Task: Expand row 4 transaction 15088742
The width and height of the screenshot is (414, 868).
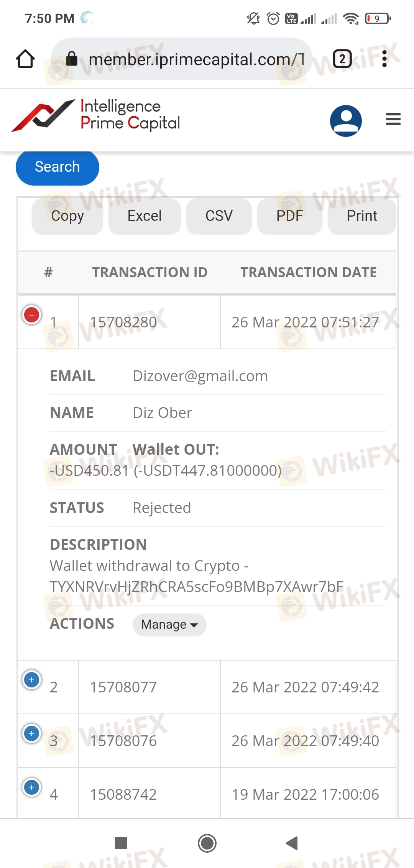Action: (32, 787)
